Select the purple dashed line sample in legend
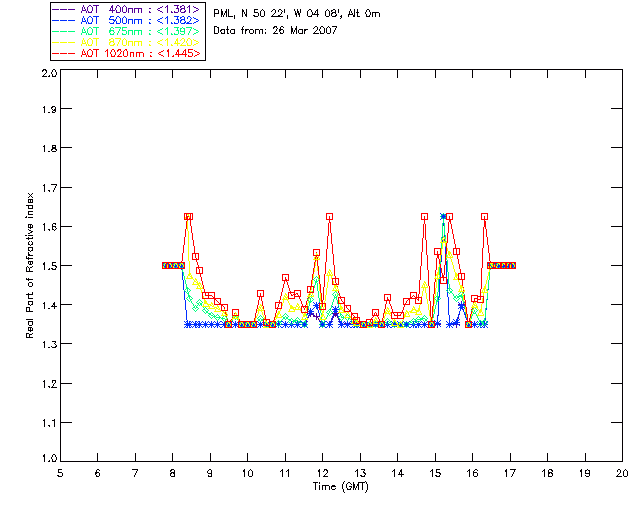640x512 pixels. point(64,9)
